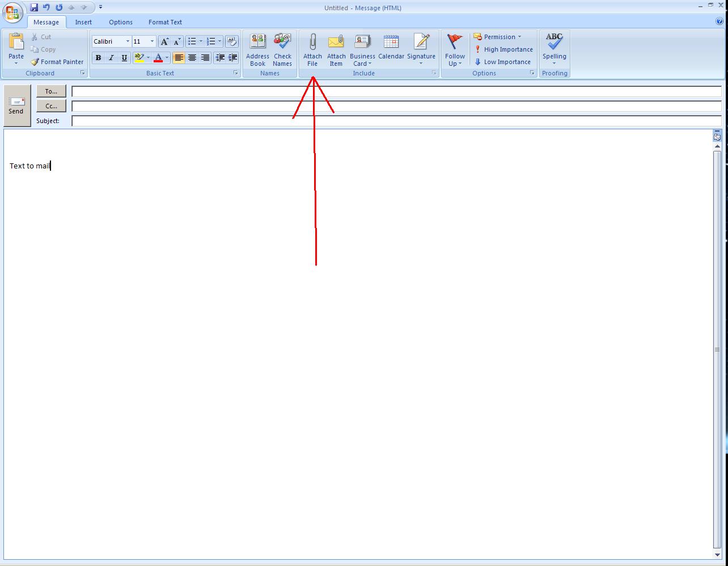Grow the font size

[x=164, y=41]
